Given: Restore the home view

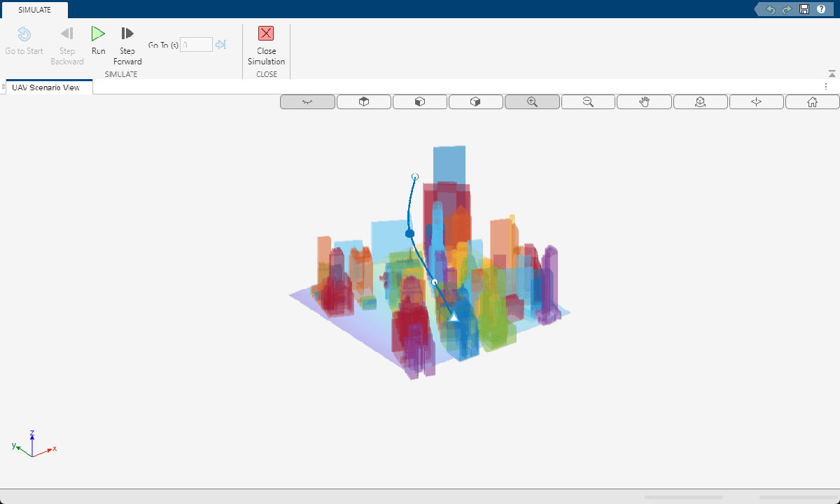Looking at the screenshot, I should click(x=812, y=102).
